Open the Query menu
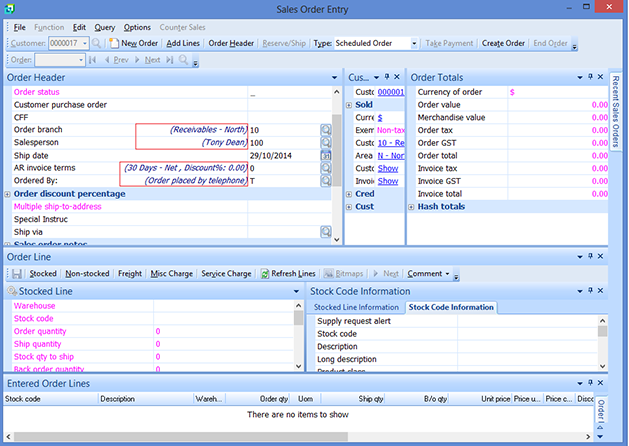The image size is (629, 446). pos(105,27)
